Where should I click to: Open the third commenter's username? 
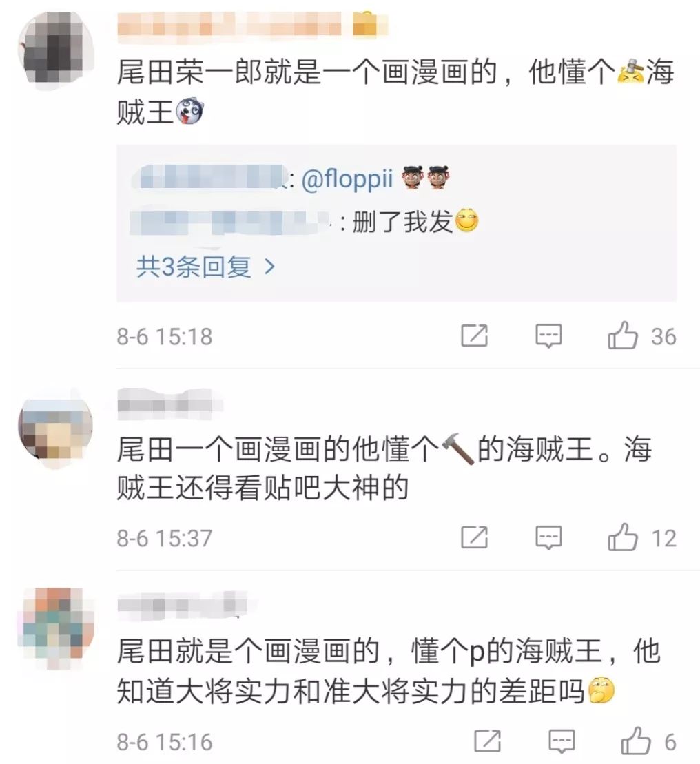tap(183, 603)
